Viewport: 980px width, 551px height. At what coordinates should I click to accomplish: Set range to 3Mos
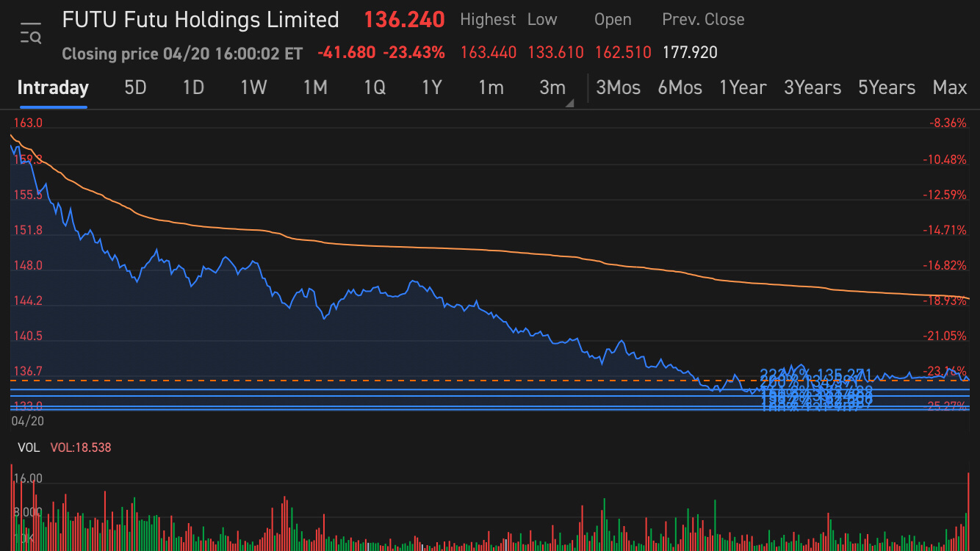tap(618, 88)
